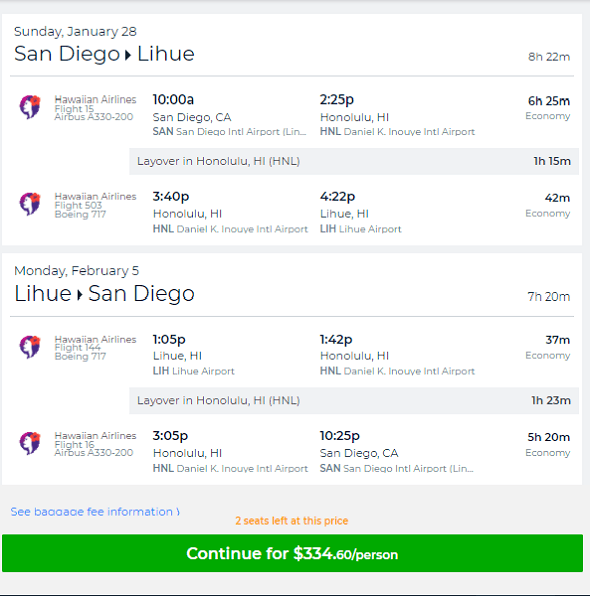This screenshot has height=596, width=590.
Task: Click the LIH Lihue Airport arrival text
Action: click(360, 229)
